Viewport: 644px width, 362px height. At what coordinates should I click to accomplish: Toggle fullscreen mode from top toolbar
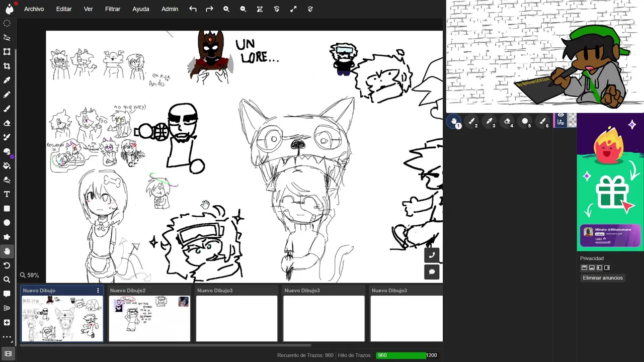(293, 9)
